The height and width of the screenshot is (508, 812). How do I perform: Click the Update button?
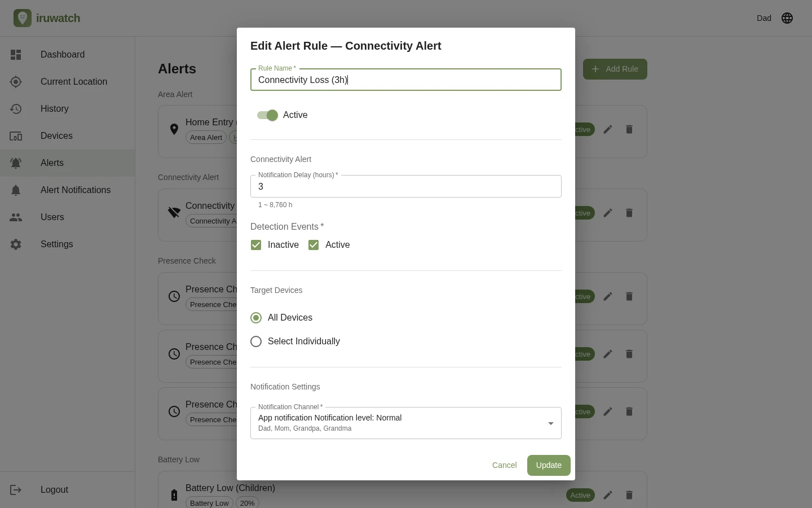click(x=549, y=465)
